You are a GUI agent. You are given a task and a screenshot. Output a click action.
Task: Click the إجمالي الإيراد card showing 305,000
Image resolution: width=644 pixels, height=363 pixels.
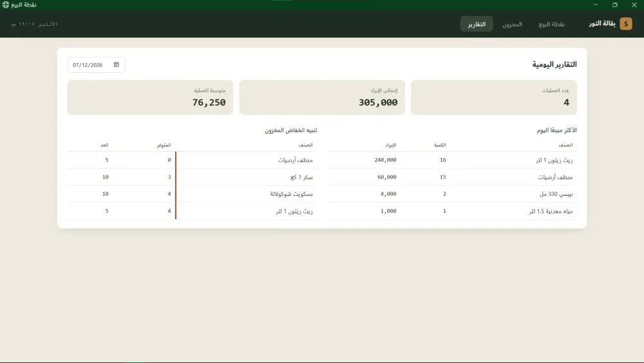pos(322,97)
